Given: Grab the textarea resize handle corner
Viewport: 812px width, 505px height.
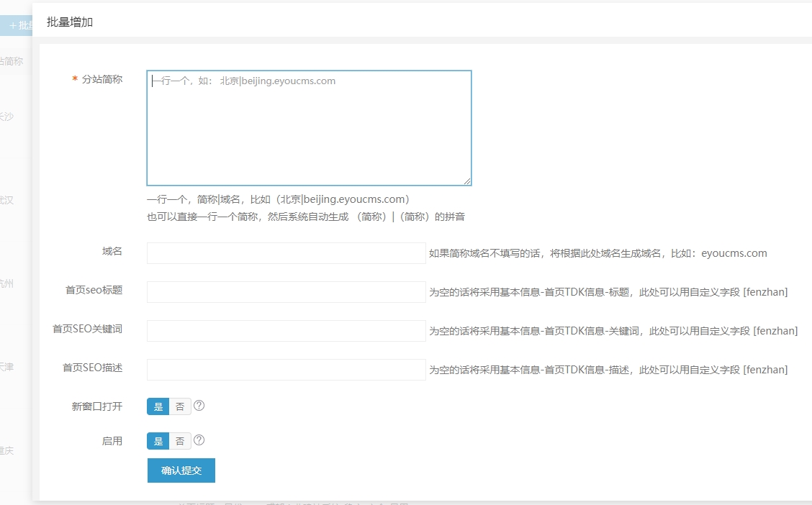Looking at the screenshot, I should [467, 181].
